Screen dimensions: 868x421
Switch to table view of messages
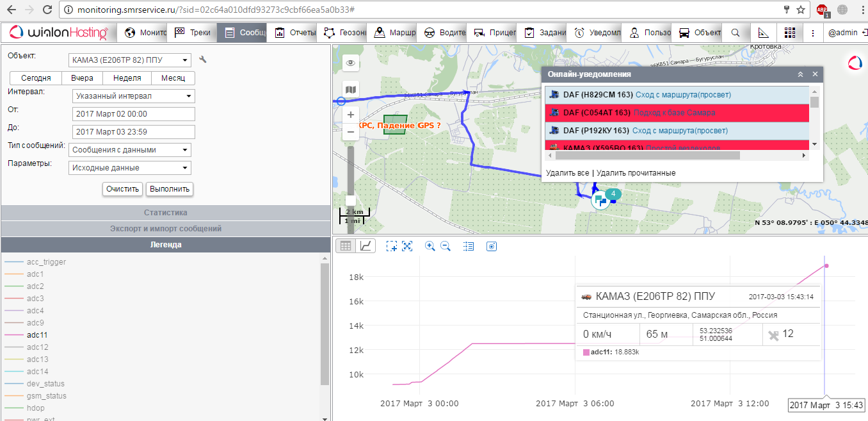[x=346, y=246]
